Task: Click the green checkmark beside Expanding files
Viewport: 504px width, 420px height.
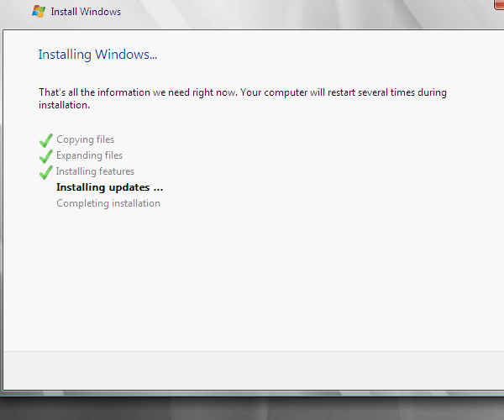Action: point(46,156)
